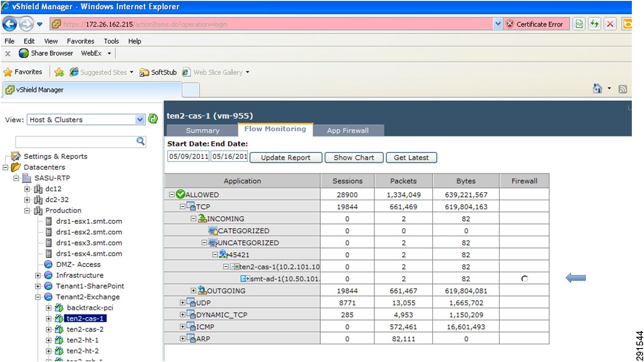The width and height of the screenshot is (644, 362).
Task: Select ten2-cas-2 in the tree
Action: 85,329
